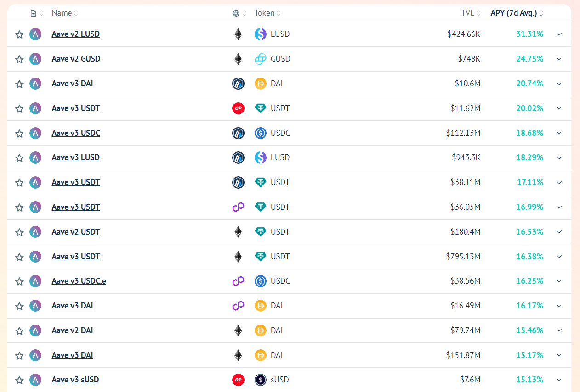Click the document icon in table header

[x=33, y=13]
